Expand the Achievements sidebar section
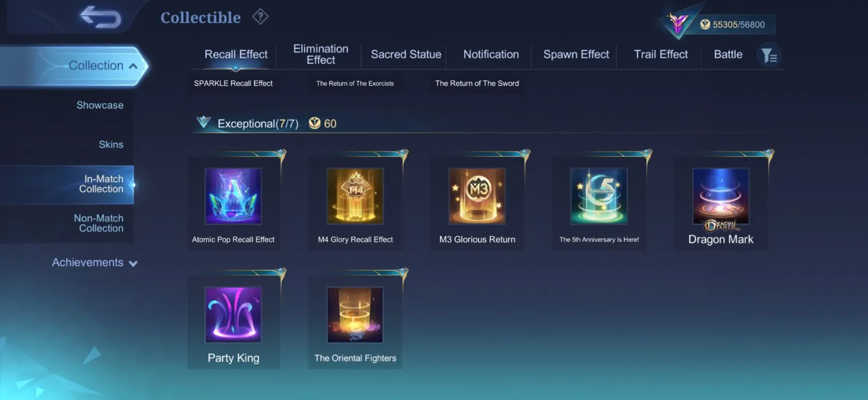This screenshot has width=868, height=400. 94,263
